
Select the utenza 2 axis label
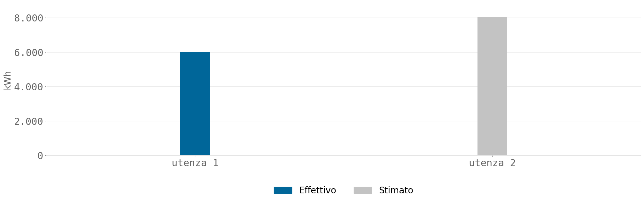[x=492, y=163]
